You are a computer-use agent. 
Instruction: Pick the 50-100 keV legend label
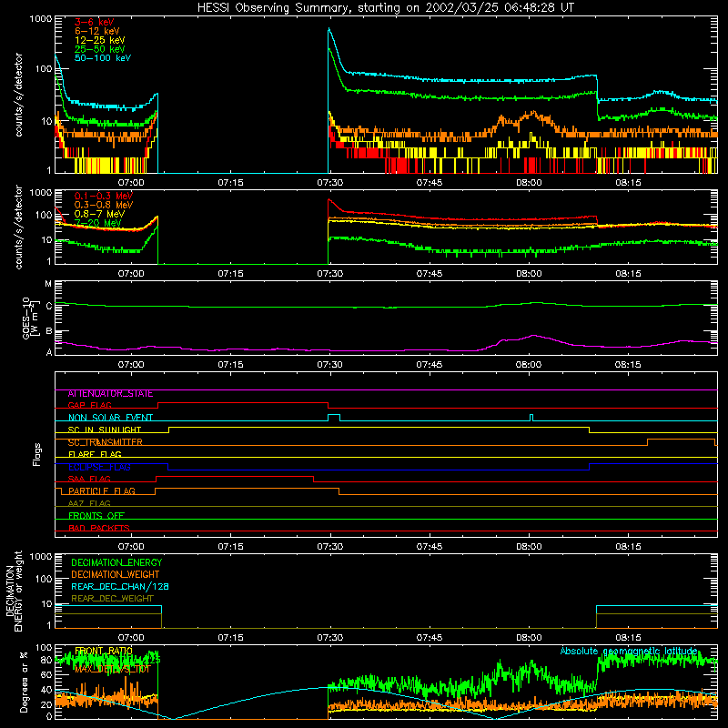coord(103,58)
